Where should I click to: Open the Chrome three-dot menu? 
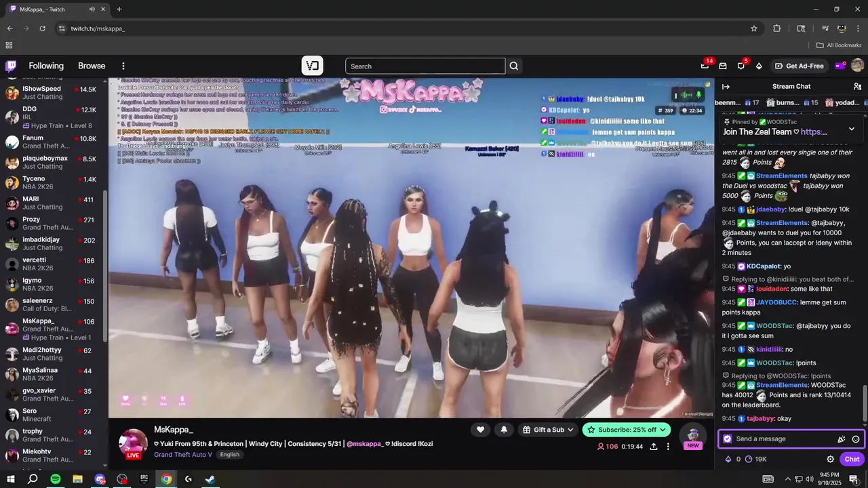[858, 28]
